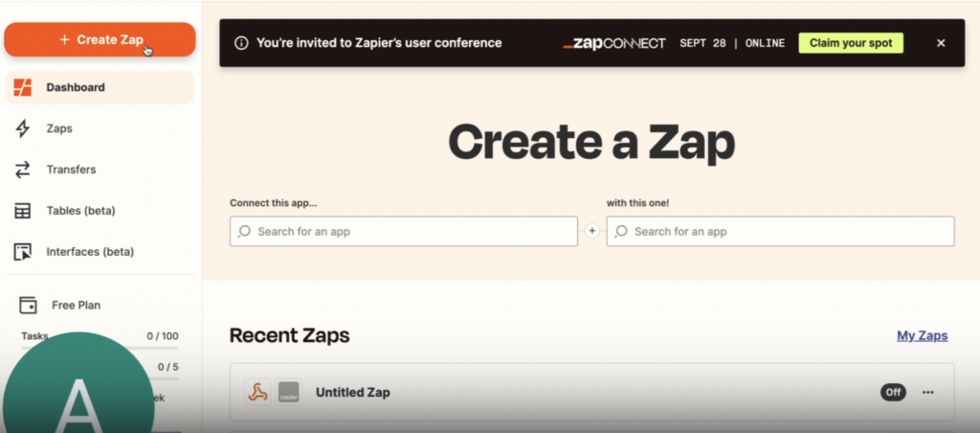The height and width of the screenshot is (433, 980).
Task: Click the with this one search field
Action: (780, 232)
